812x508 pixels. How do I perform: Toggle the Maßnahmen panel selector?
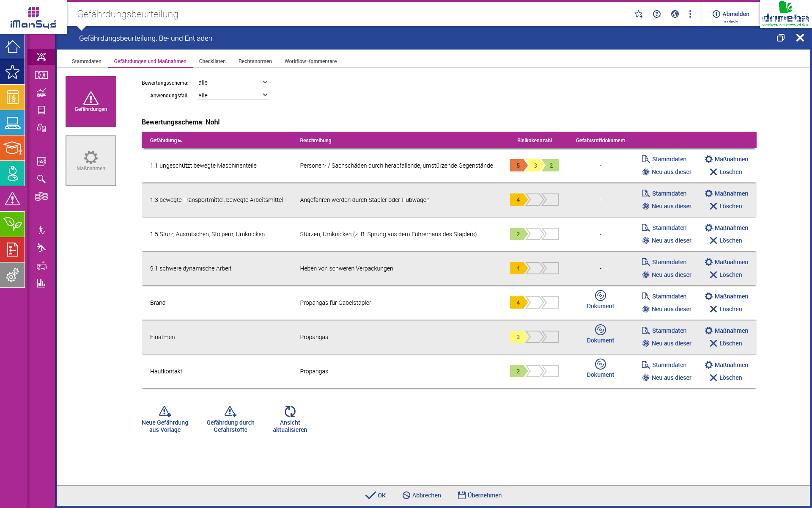tap(91, 161)
